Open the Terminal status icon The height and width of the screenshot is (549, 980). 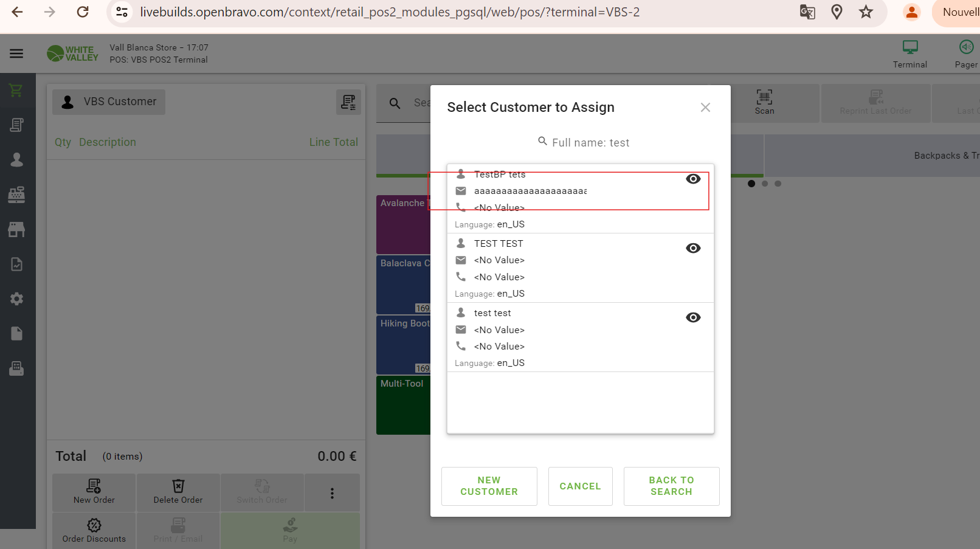tap(909, 54)
